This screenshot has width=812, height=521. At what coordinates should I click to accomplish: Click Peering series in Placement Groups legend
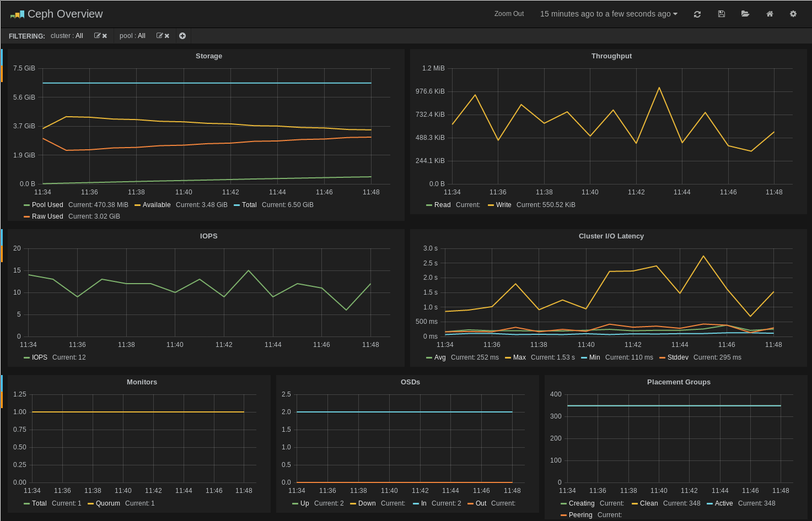click(580, 515)
